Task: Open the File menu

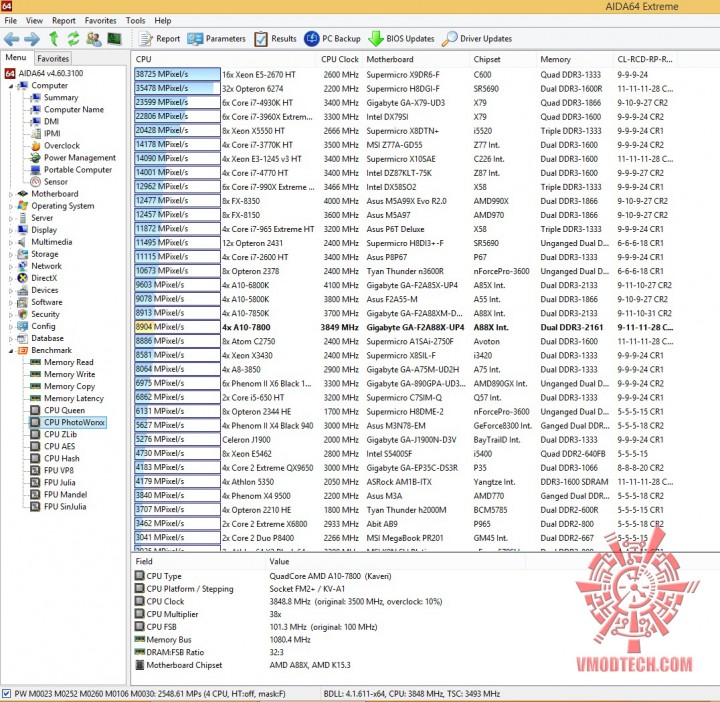Action: coord(10,21)
